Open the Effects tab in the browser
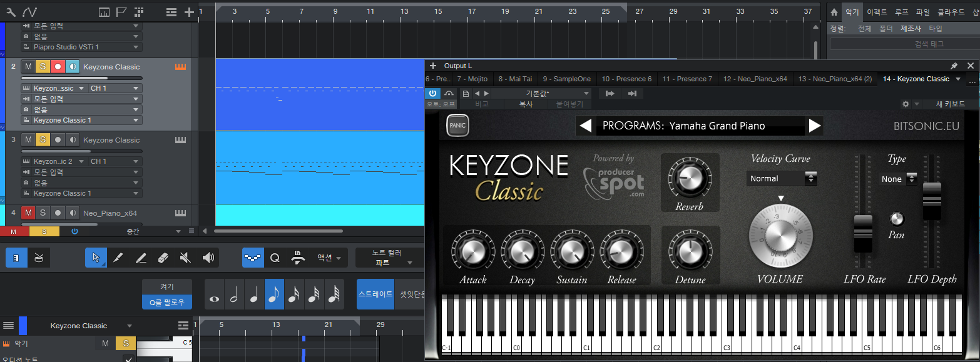 [877, 12]
